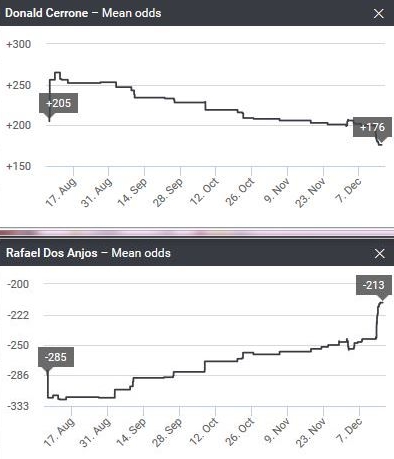
Task: Click the -333 axis label
Action: pos(18,406)
